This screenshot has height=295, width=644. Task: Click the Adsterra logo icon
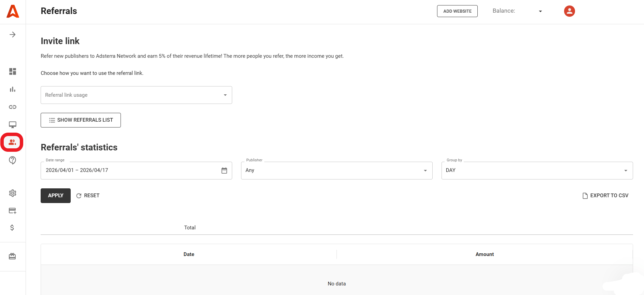tap(13, 11)
